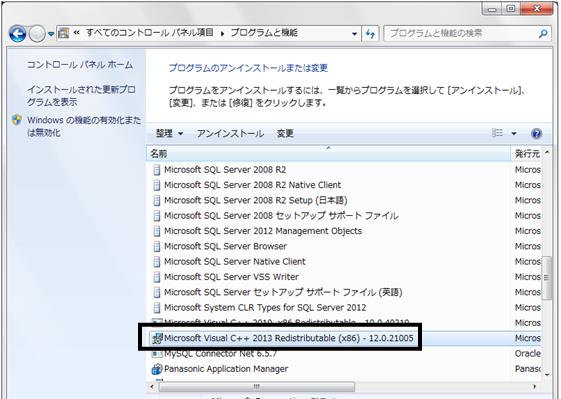Open the recent pages dropdown arrow

tap(51, 34)
